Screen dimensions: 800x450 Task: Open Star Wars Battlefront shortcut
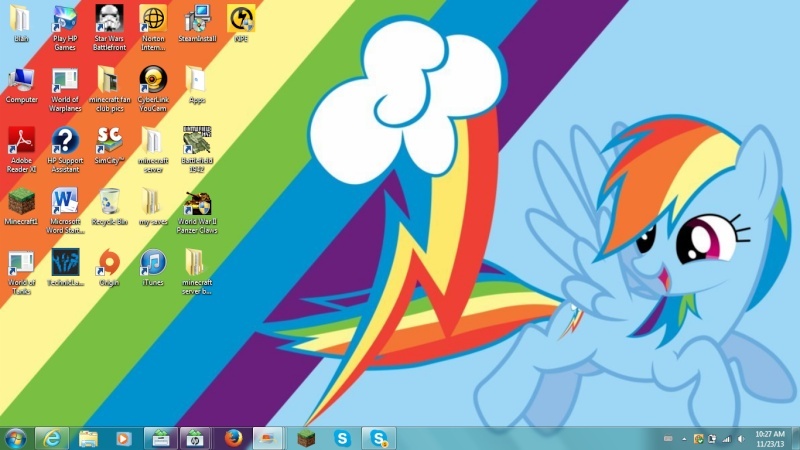pos(109,28)
